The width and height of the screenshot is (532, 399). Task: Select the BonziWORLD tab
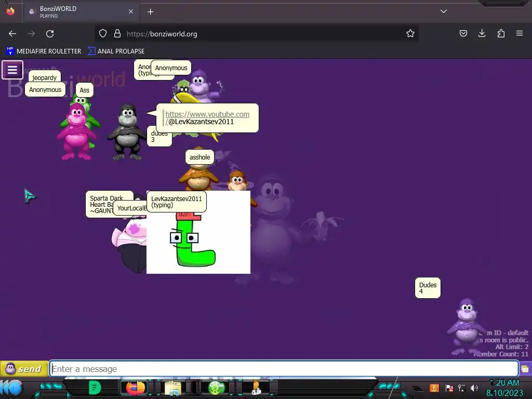tap(82, 12)
